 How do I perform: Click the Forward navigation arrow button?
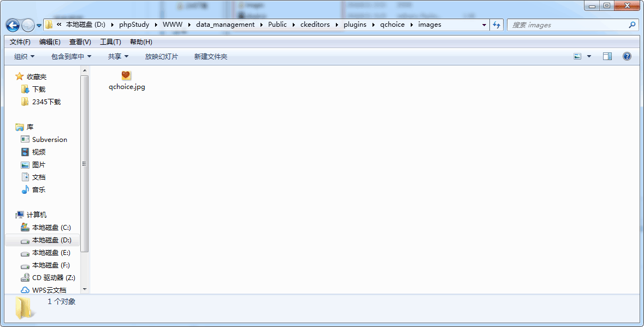coord(28,25)
